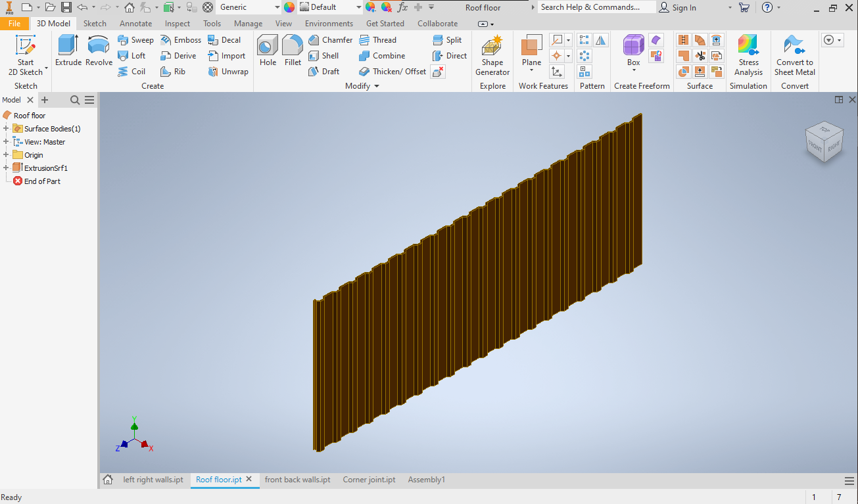This screenshot has width=858, height=504.
Task: Select the Rib tool
Action: (173, 72)
